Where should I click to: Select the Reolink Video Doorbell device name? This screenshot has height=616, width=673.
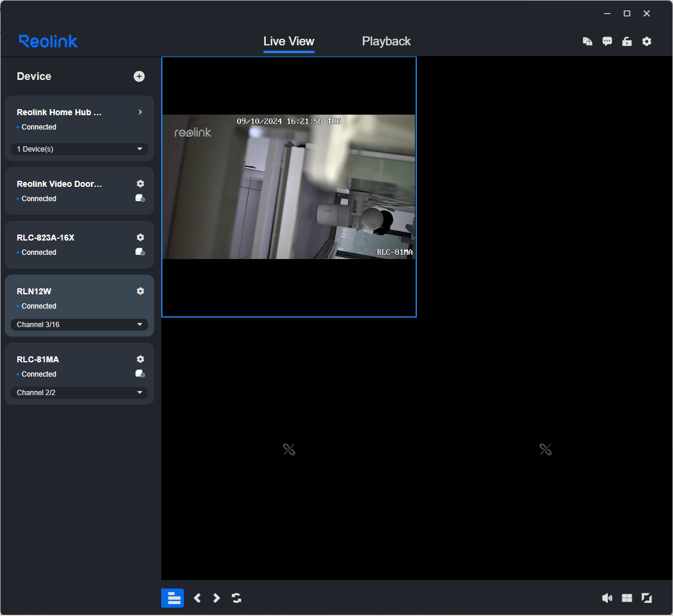[59, 184]
